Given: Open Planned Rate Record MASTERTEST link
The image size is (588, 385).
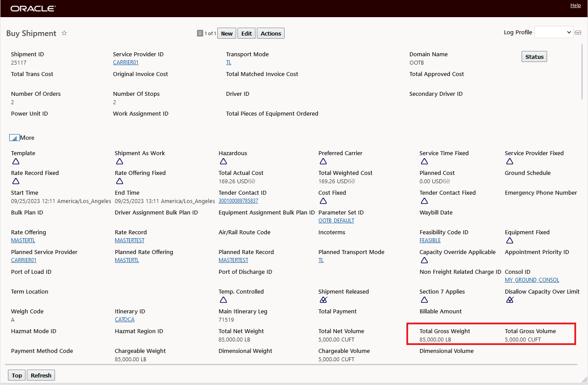Looking at the screenshot, I should click(234, 260).
